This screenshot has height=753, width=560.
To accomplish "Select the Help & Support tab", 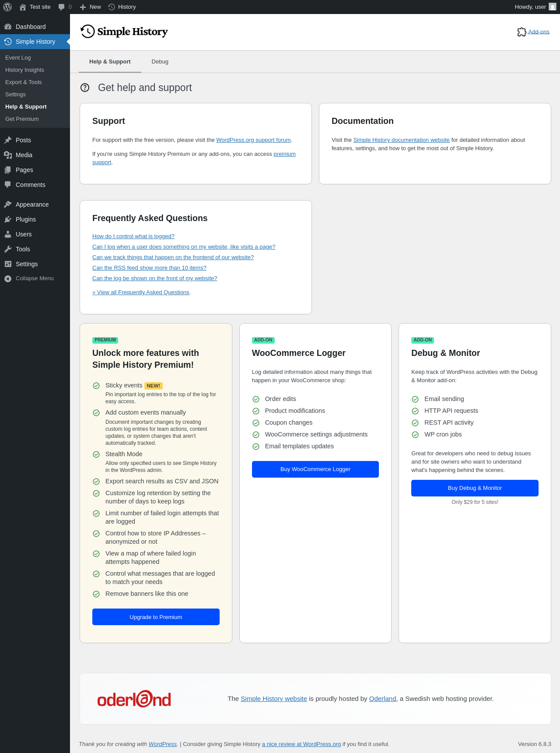I will click(x=110, y=62).
